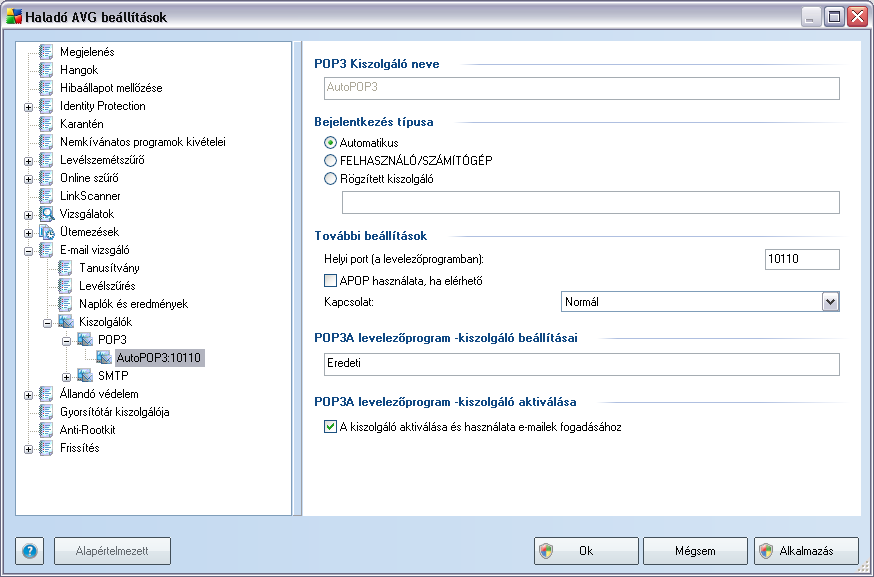
Task: Click the Hangok tree icon
Action: 46,70
